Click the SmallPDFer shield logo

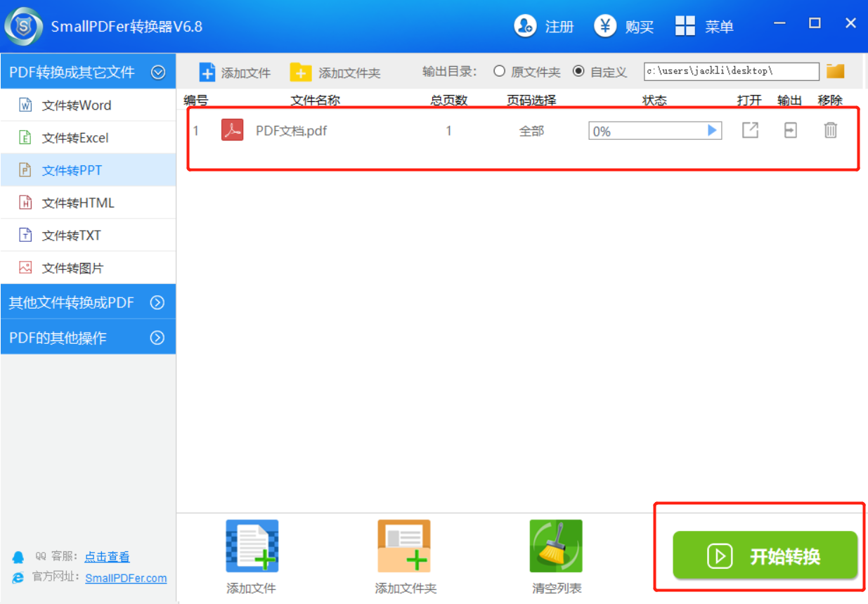pos(23,27)
